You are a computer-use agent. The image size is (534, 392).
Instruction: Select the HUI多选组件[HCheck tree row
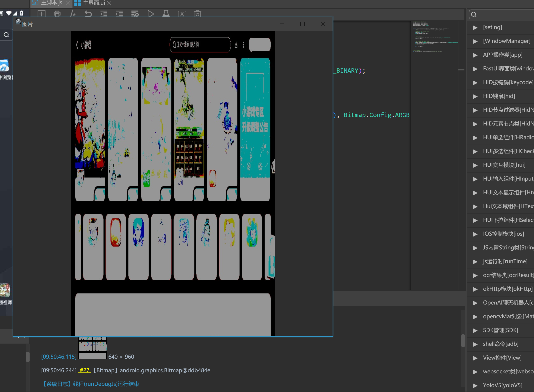coord(500,151)
